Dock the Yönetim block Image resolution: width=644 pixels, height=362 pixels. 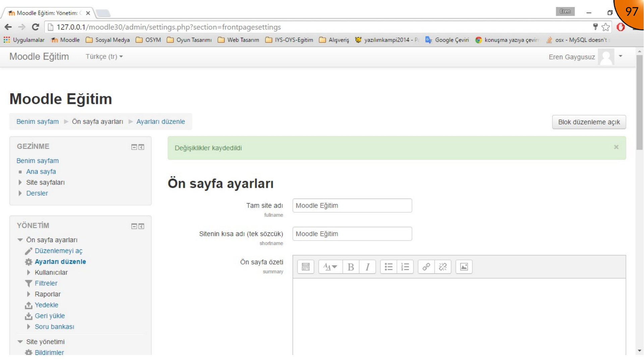pyautogui.click(x=141, y=227)
